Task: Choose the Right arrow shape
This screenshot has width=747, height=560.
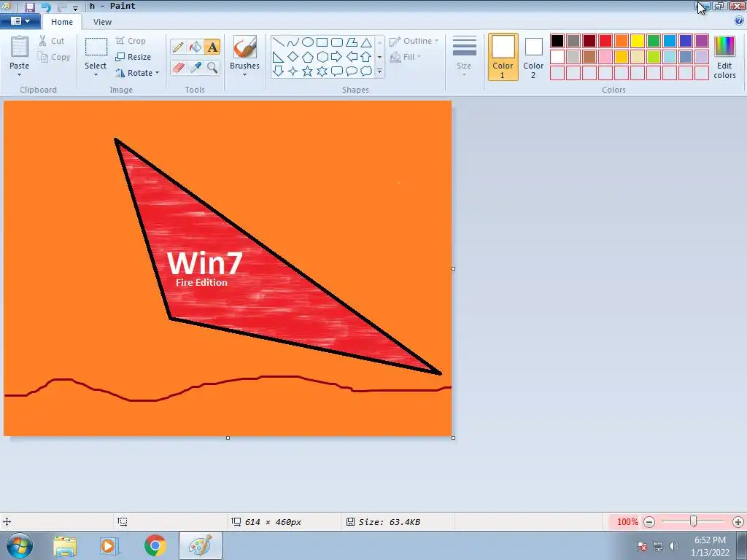Action: point(337,57)
